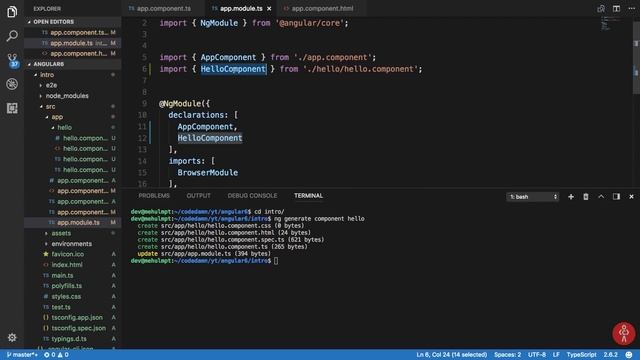Change line ending via LF status item
This screenshot has width=640, height=360.
point(556,355)
